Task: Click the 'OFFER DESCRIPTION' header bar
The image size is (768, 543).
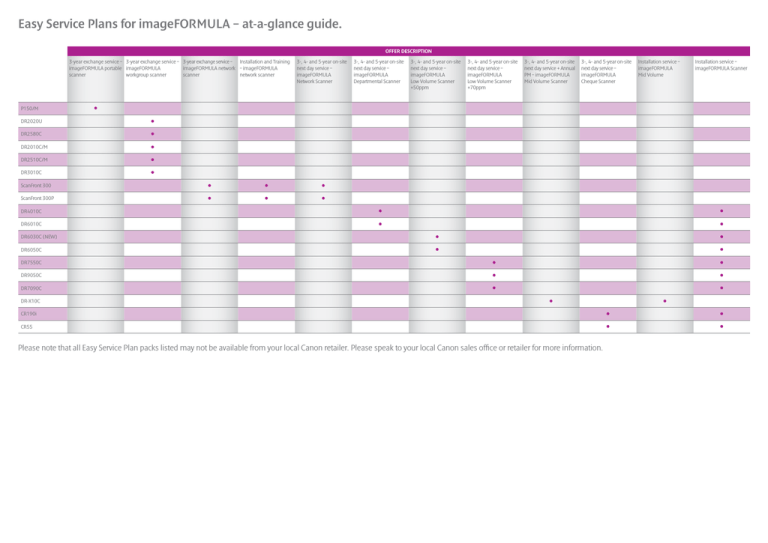Action: 408,51
